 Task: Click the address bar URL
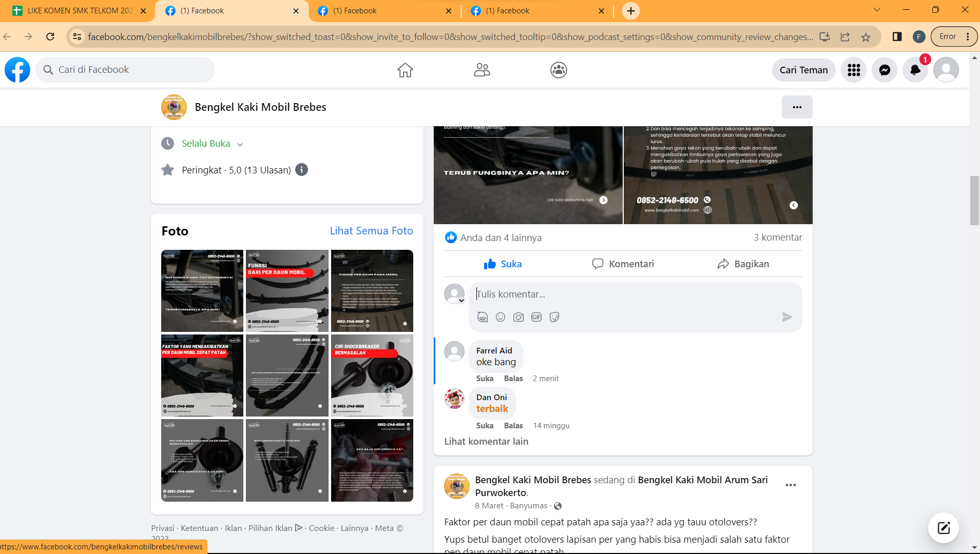(x=451, y=36)
